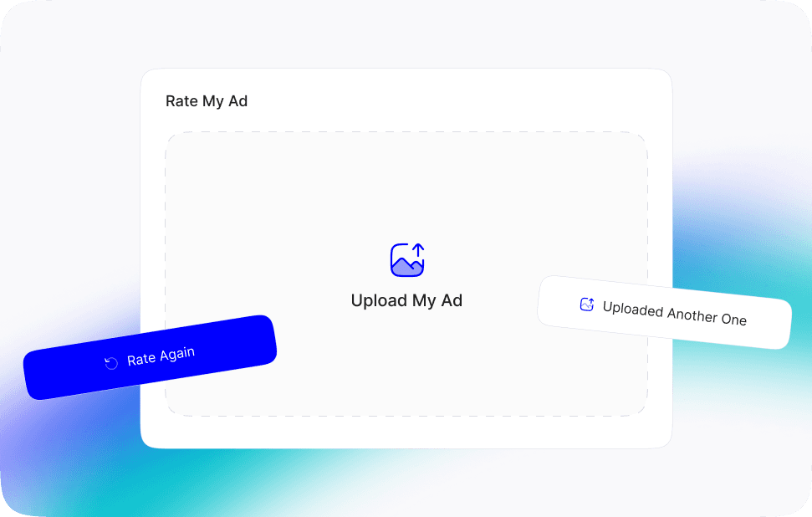812x517 pixels.
Task: Click the blank right end of Uploaded Another One
Action: (x=769, y=325)
